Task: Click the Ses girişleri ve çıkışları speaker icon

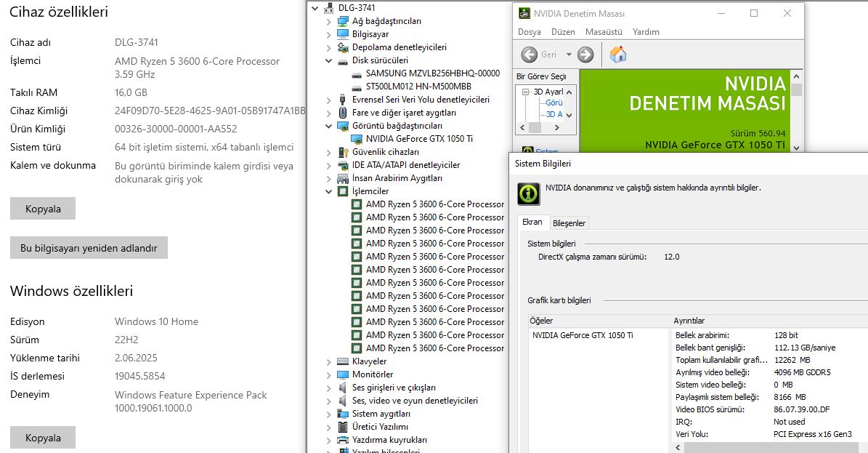Action: 344,388
